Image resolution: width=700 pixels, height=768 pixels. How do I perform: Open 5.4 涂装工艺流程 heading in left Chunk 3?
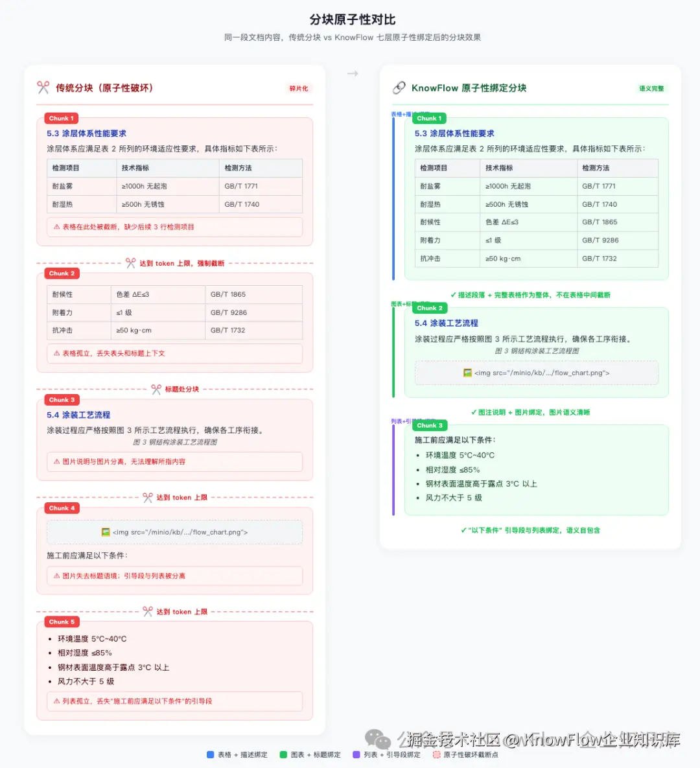click(78, 415)
